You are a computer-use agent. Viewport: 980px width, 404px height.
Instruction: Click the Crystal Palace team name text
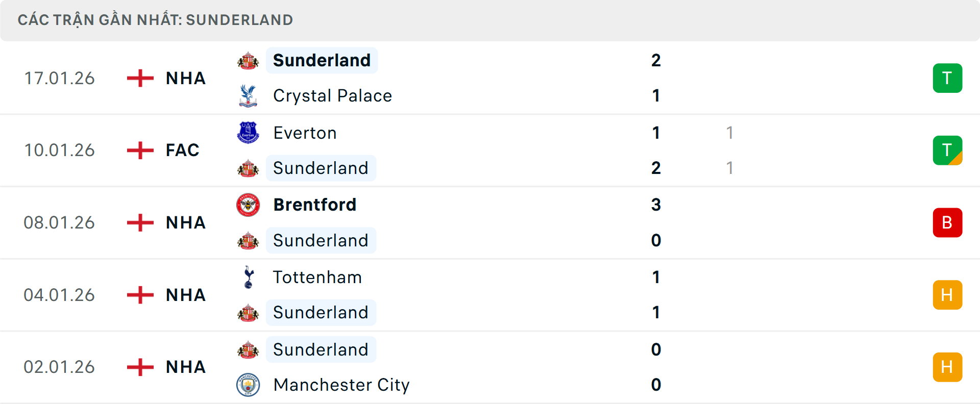pos(332,95)
